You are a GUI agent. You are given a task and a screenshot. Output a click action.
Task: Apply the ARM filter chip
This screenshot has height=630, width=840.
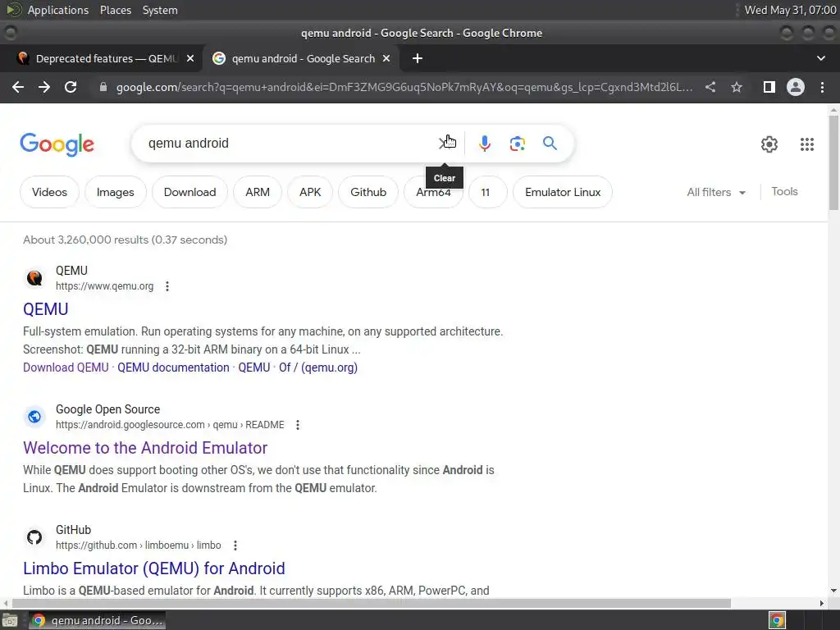pos(258,192)
